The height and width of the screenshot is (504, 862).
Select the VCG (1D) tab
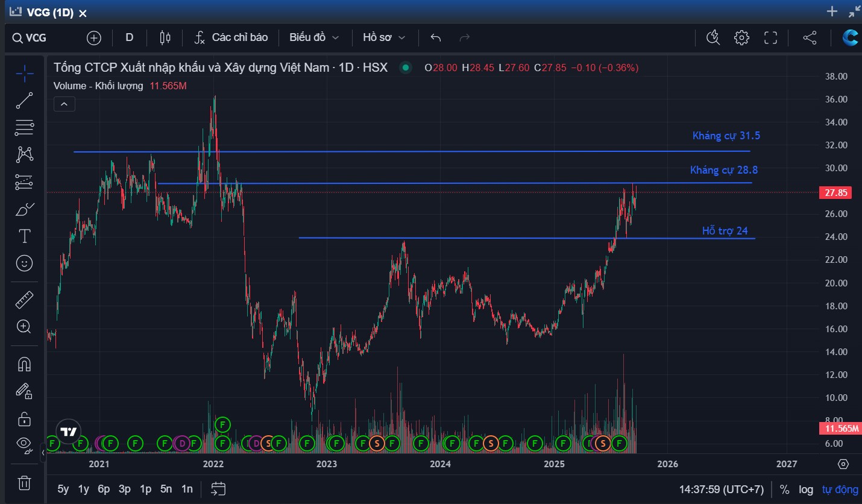click(49, 13)
